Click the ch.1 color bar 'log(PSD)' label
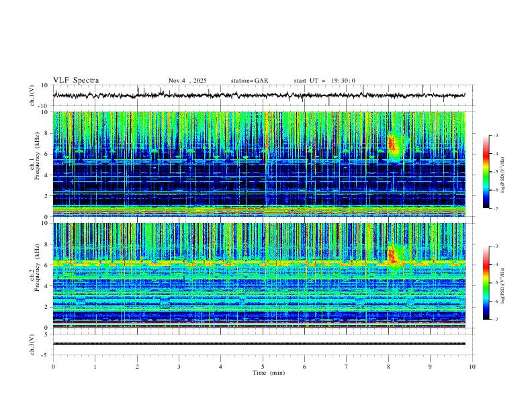This screenshot has height=411, width=532. (x=503, y=175)
